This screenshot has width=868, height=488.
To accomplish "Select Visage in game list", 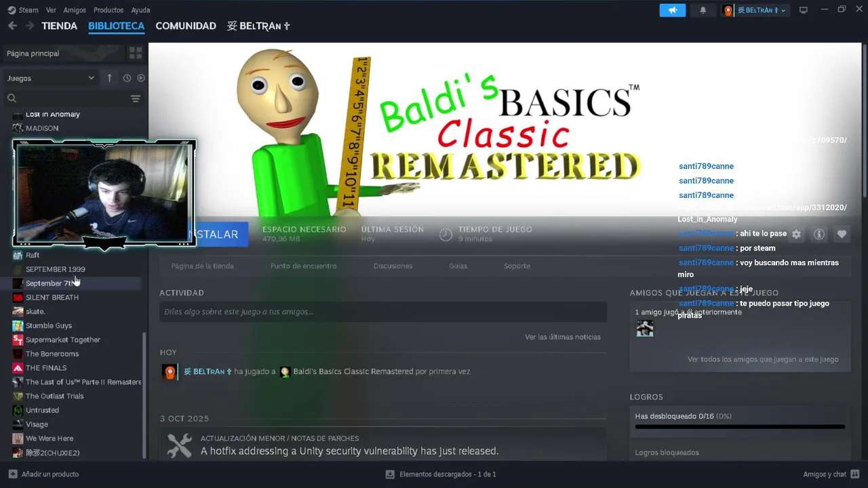I will [37, 424].
